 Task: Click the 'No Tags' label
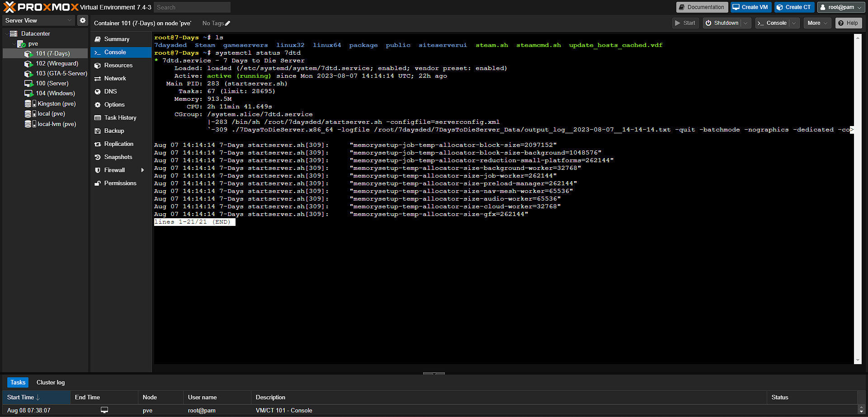pyautogui.click(x=213, y=23)
